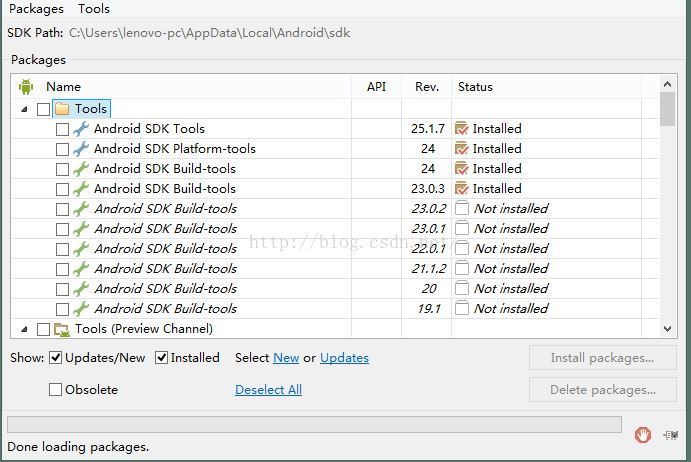Click the Deselect All link
Screen dimensions: 691x462
(268, 390)
